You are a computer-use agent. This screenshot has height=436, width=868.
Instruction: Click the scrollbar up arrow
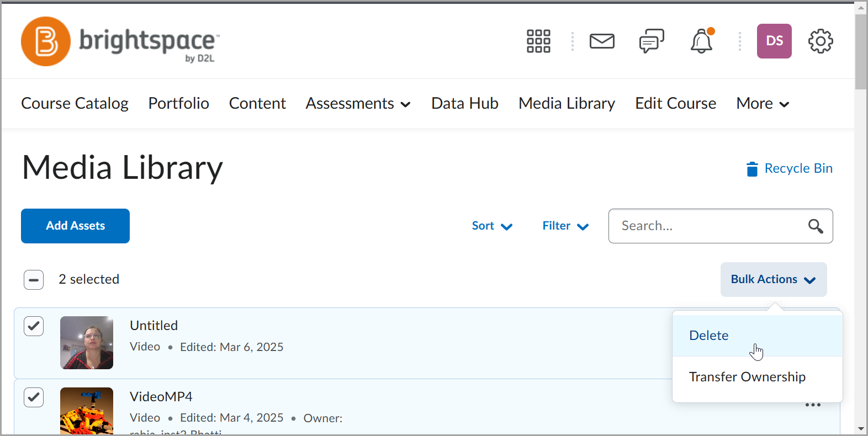pos(861,8)
